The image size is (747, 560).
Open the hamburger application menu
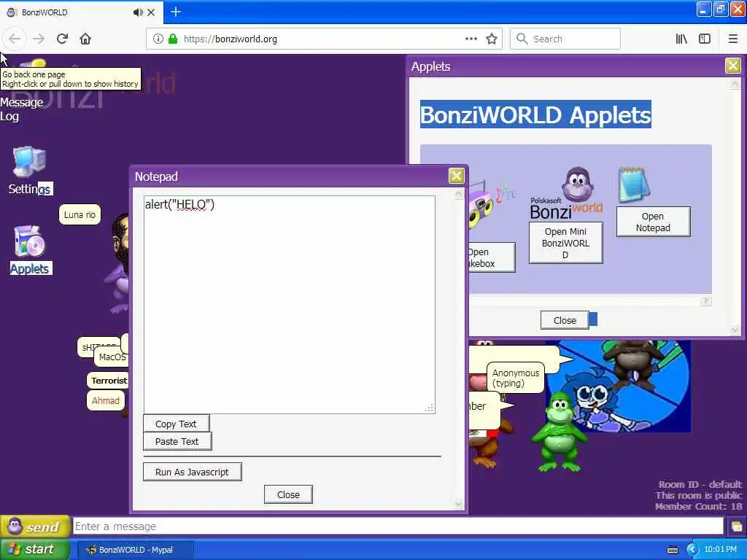click(x=733, y=39)
